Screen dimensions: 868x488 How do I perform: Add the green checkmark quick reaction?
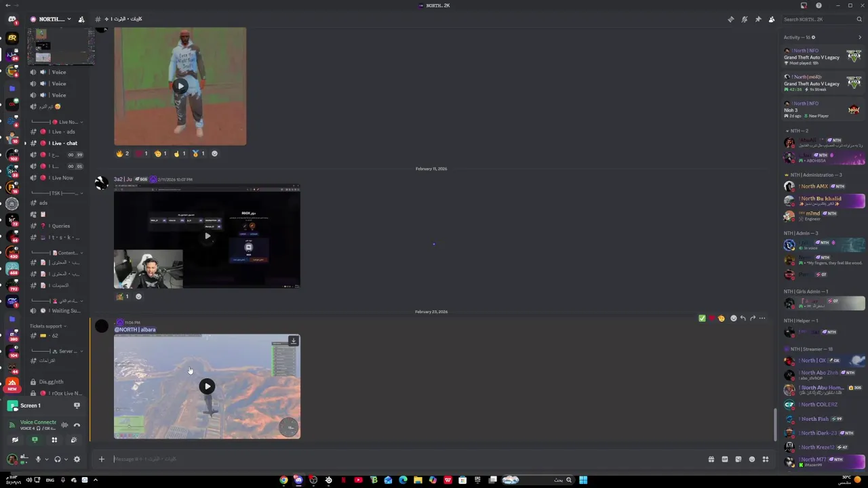[x=702, y=318]
